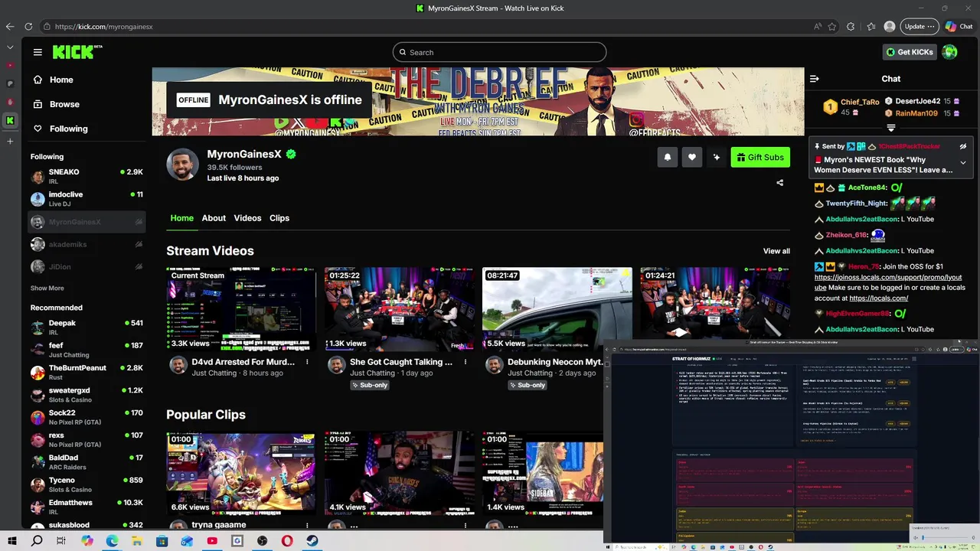Click Show More under Following list
Image resolution: width=980 pixels, height=551 pixels.
47,289
